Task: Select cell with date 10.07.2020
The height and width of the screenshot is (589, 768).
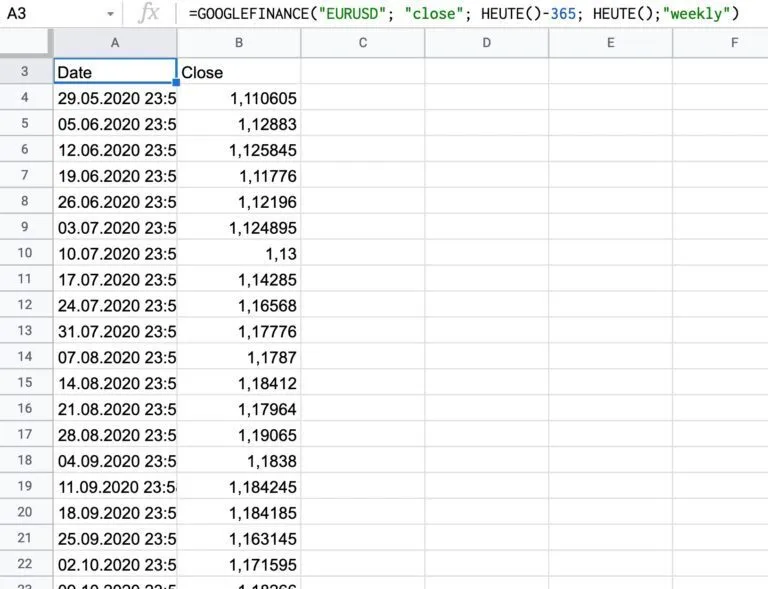Action: click(115, 253)
